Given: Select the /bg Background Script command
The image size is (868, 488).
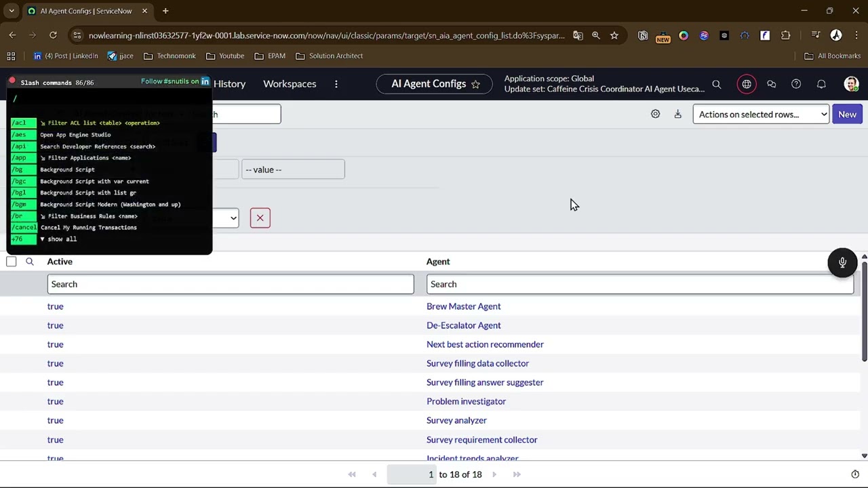Looking at the screenshot, I should tap(67, 169).
